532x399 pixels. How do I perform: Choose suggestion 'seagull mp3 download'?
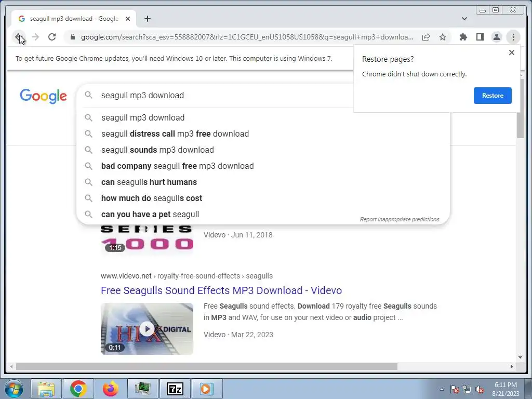pos(263,118)
